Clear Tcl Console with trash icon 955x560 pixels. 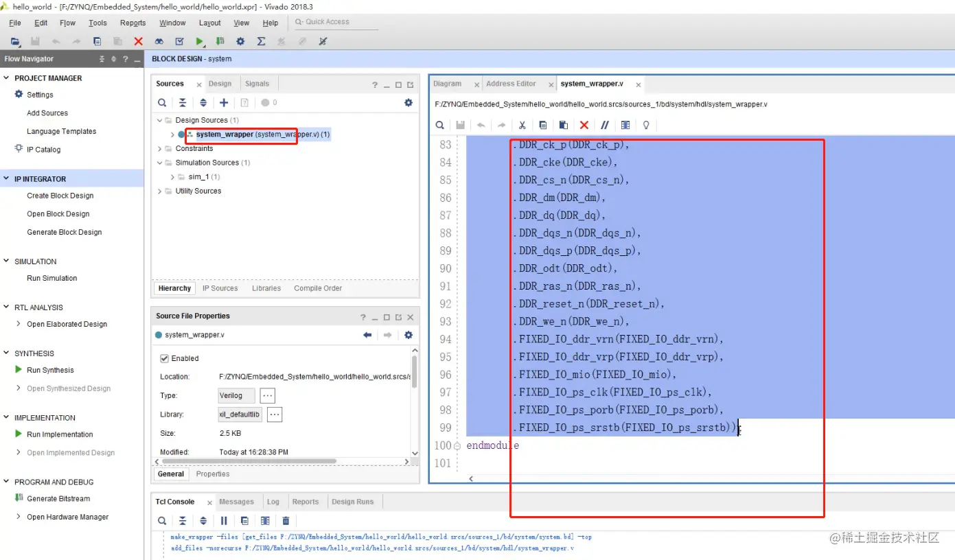coord(286,521)
